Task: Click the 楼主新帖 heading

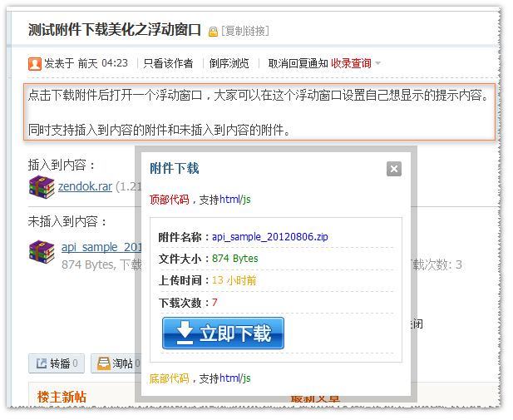Action: tap(62, 397)
